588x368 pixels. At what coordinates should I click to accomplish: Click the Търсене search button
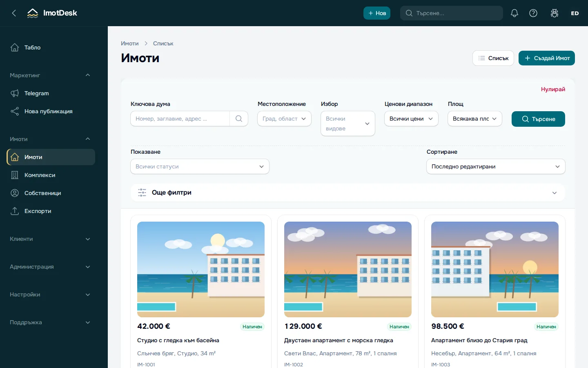tap(538, 119)
